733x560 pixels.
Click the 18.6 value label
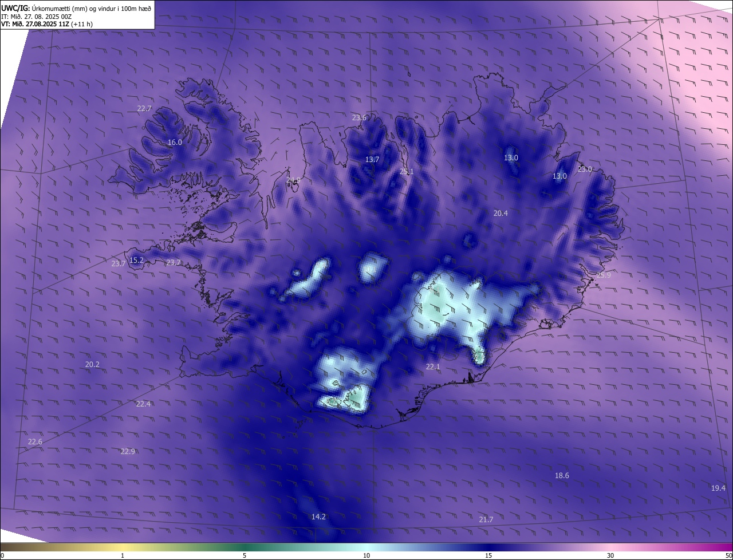tap(562, 476)
